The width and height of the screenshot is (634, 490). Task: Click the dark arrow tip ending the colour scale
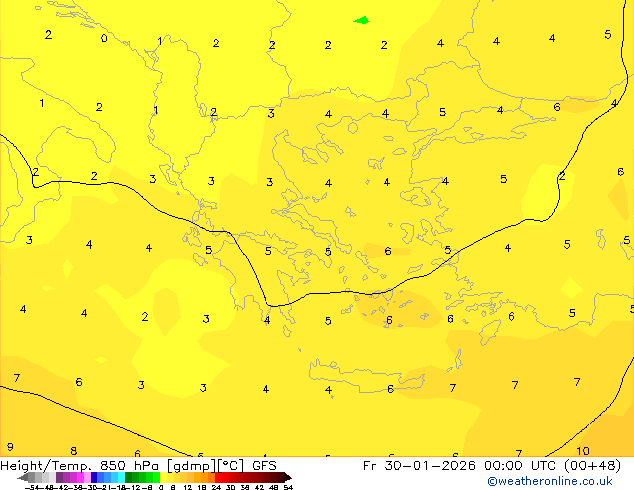pyautogui.click(x=288, y=477)
